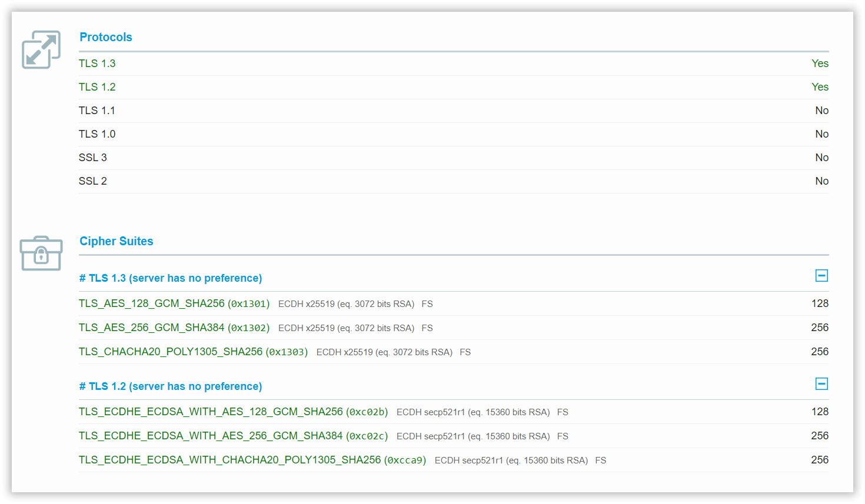Click ECDH secp521r1 details for 0xc02b cipher

(473, 412)
